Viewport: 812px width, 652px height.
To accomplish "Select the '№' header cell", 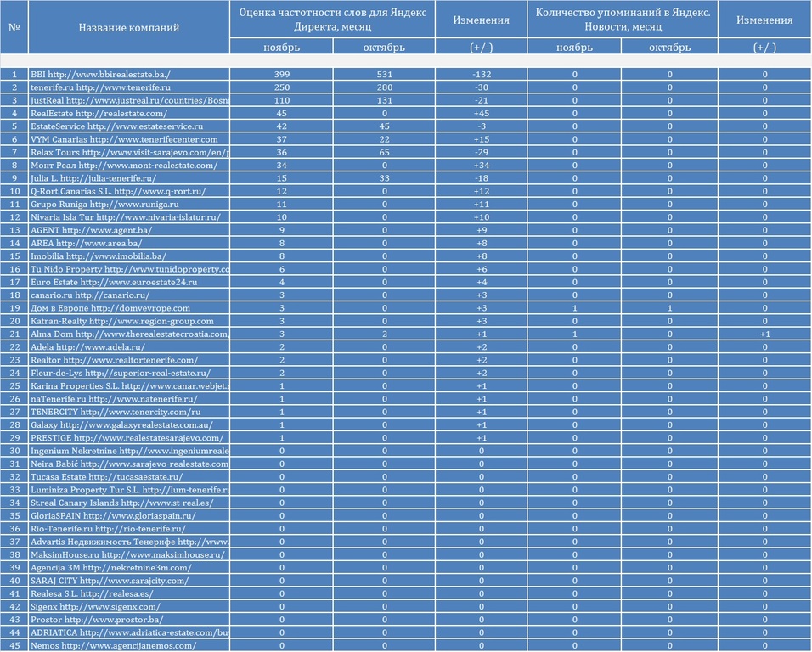I will [x=14, y=27].
